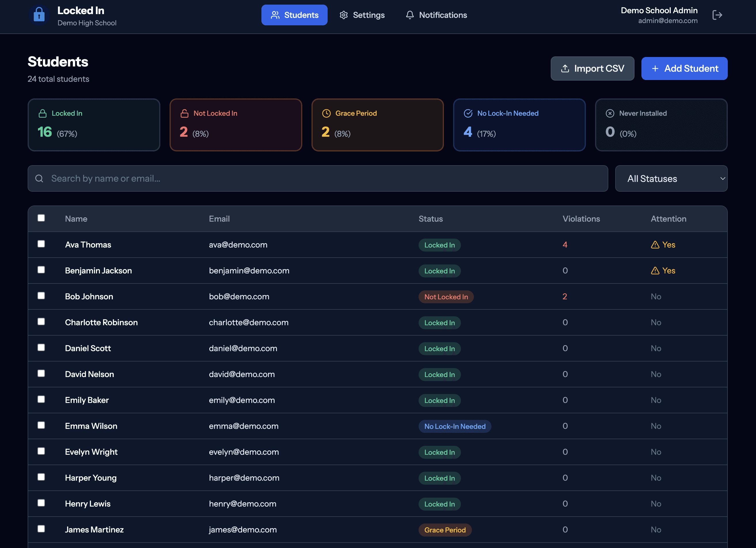Click the lock icon on Locked In card
This screenshot has width=756, height=548.
tap(43, 113)
